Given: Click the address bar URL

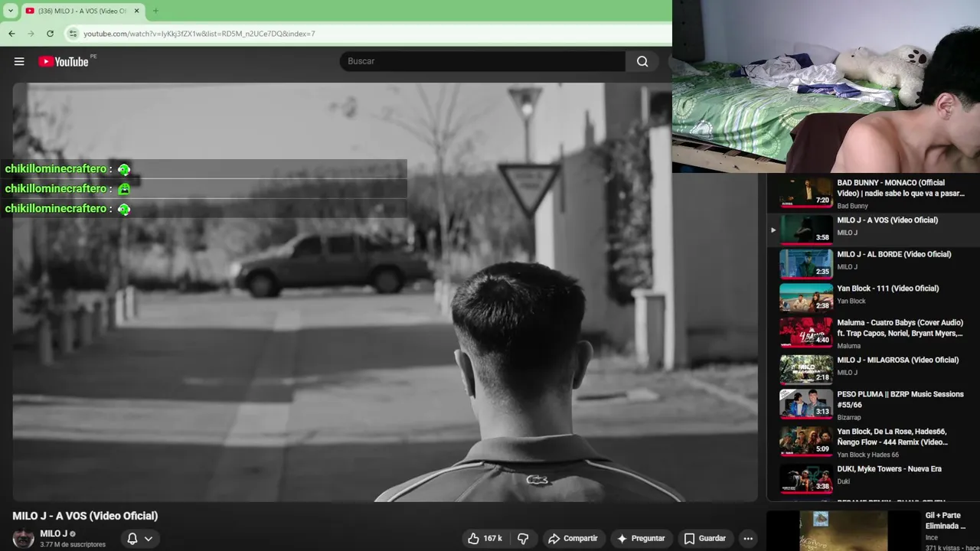Looking at the screenshot, I should click(x=199, y=34).
